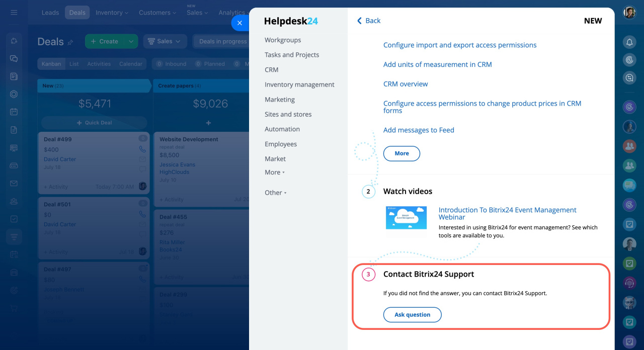Open the responsible person avatar on Deal #499
The image size is (644, 350).
coord(142,186)
